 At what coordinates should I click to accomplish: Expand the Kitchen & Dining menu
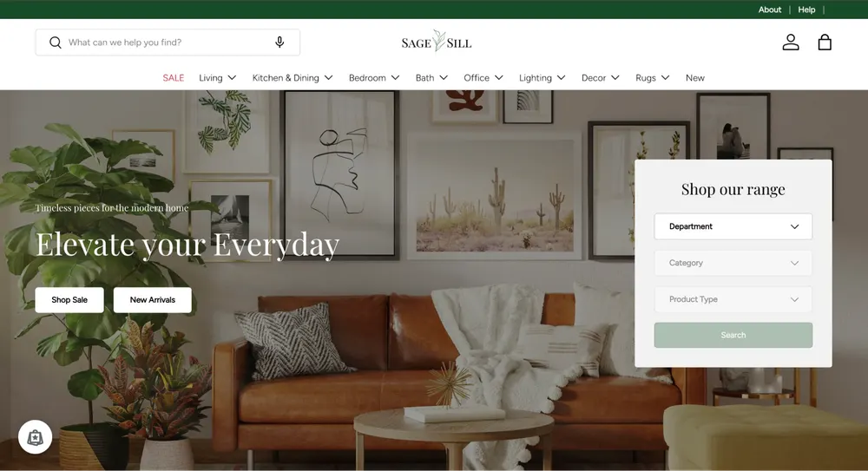293,78
